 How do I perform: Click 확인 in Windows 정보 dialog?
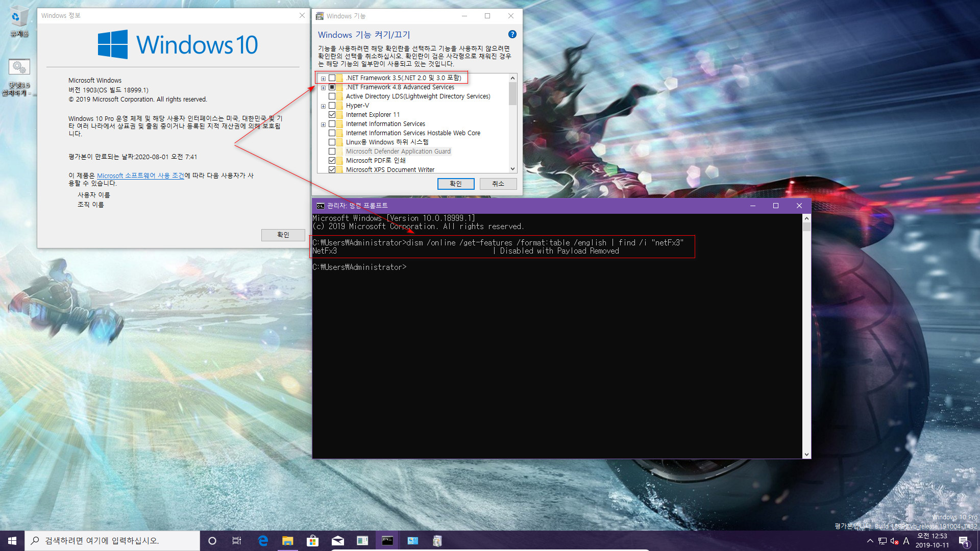point(283,235)
